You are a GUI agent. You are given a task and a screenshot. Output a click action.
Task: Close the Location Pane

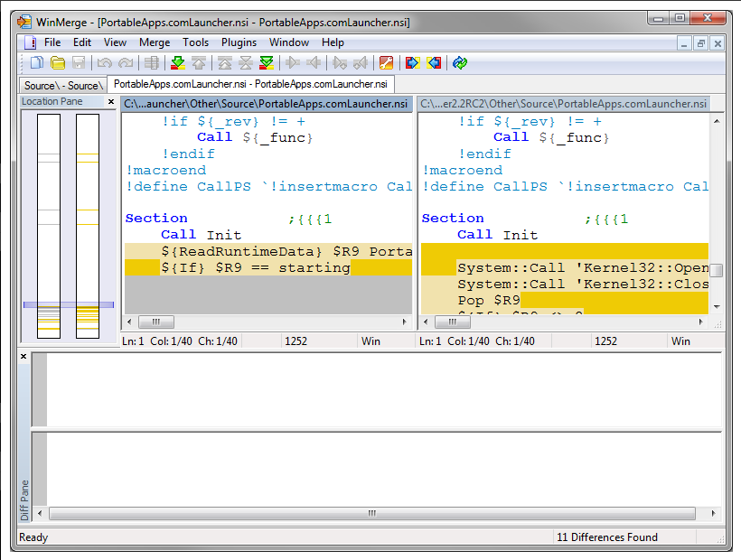[x=111, y=101]
